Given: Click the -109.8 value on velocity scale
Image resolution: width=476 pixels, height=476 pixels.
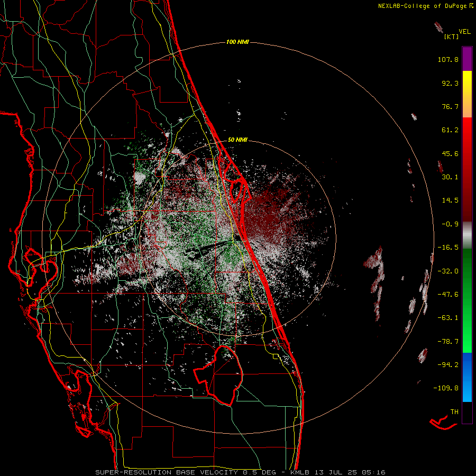Looking at the screenshot, I should click(446, 388).
